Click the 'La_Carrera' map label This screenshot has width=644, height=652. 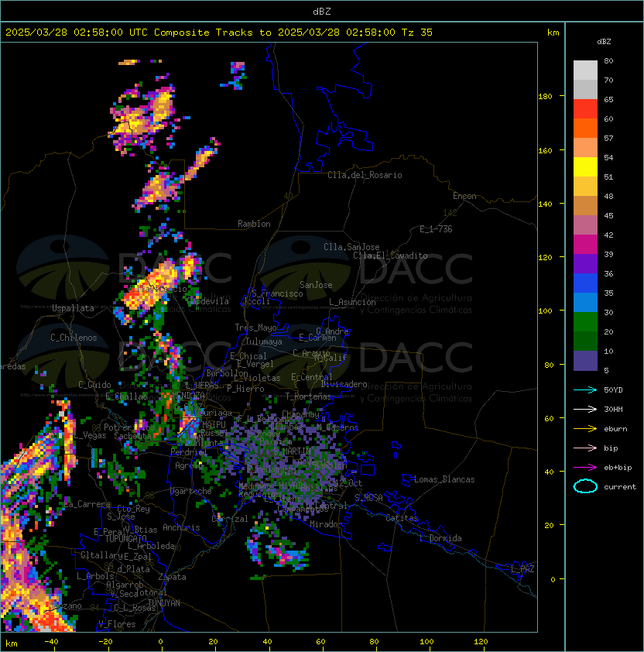point(87,504)
